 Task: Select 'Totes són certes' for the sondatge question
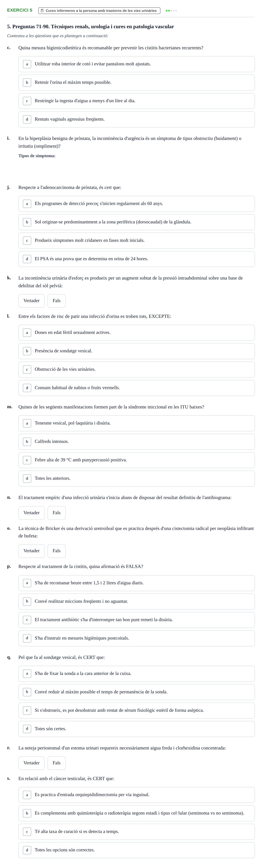coord(136,729)
